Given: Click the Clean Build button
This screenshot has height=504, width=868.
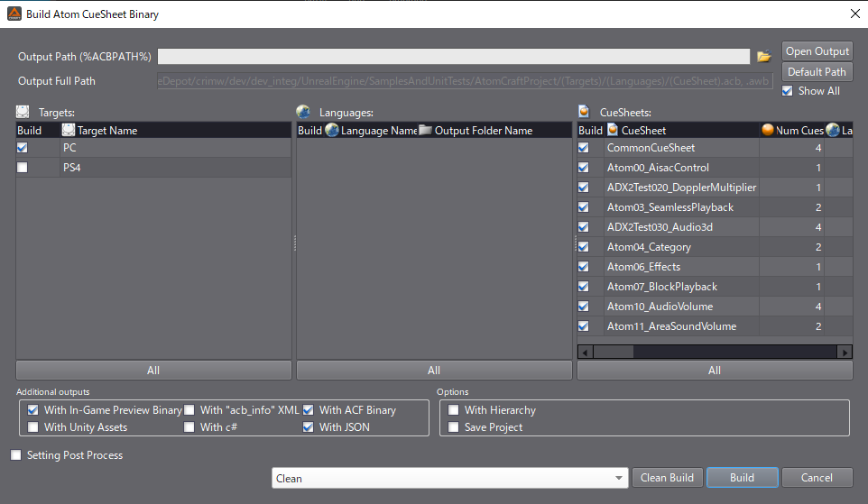Looking at the screenshot, I should click(667, 478).
